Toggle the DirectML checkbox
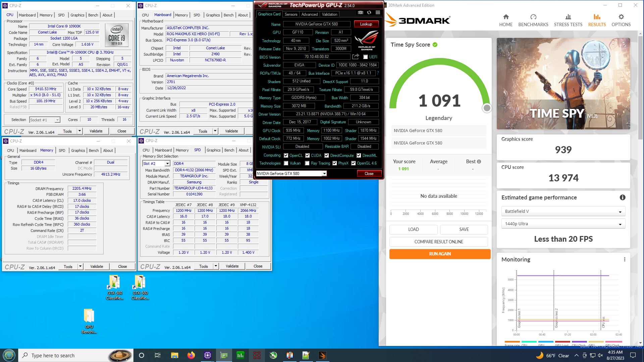Viewport: 644px width, 362px height. (x=359, y=156)
